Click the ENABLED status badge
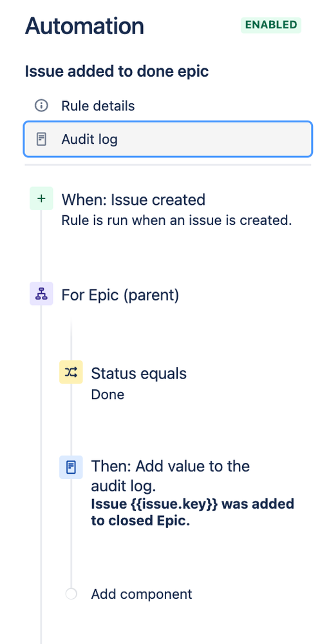 (x=271, y=25)
